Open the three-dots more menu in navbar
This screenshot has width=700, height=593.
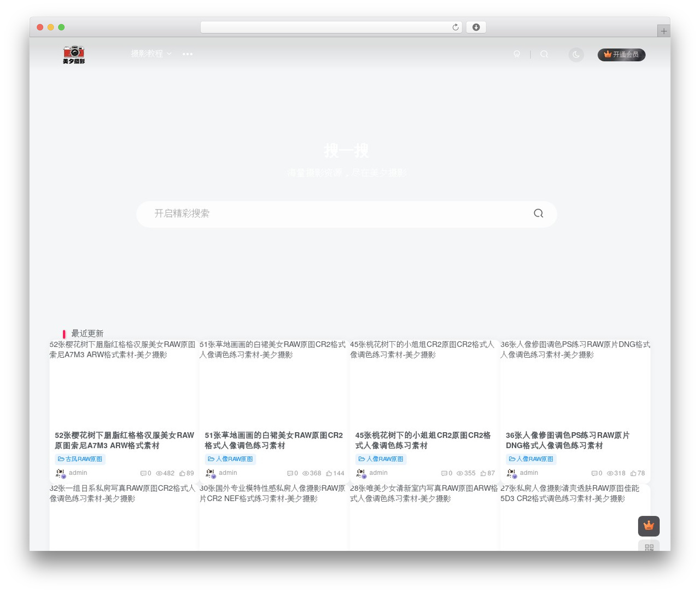click(x=188, y=54)
